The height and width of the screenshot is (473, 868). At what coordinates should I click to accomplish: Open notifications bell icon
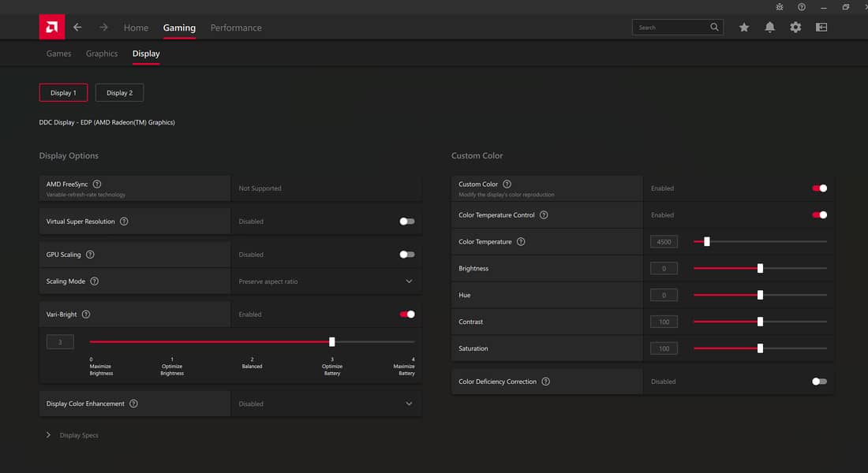pyautogui.click(x=769, y=28)
